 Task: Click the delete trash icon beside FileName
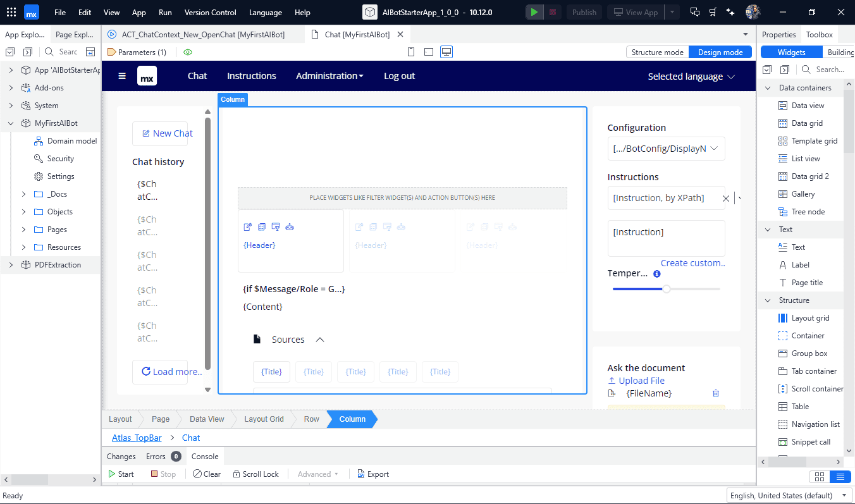point(715,393)
